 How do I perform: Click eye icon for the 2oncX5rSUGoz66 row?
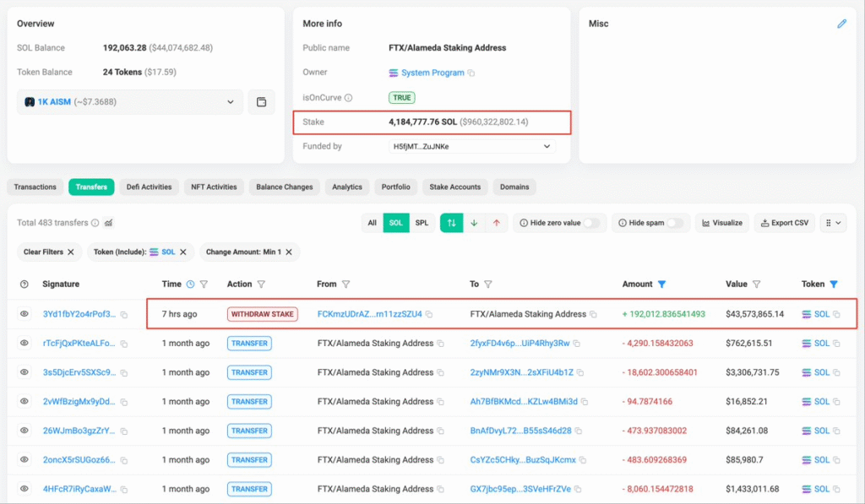click(x=24, y=460)
